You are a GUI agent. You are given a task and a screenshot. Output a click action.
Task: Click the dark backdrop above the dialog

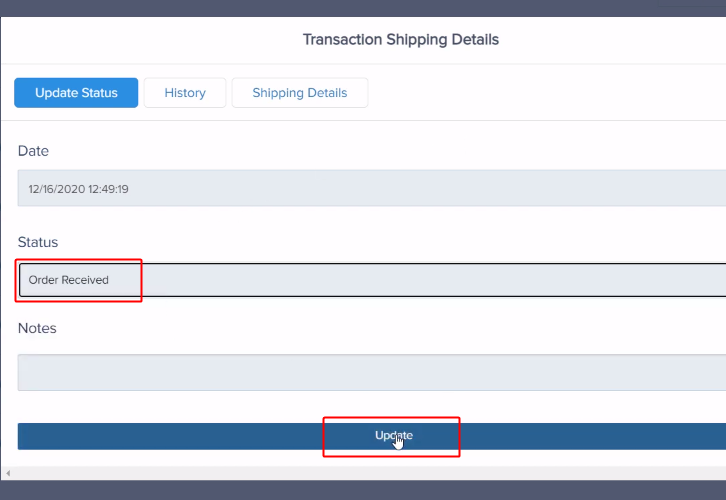tap(363, 8)
